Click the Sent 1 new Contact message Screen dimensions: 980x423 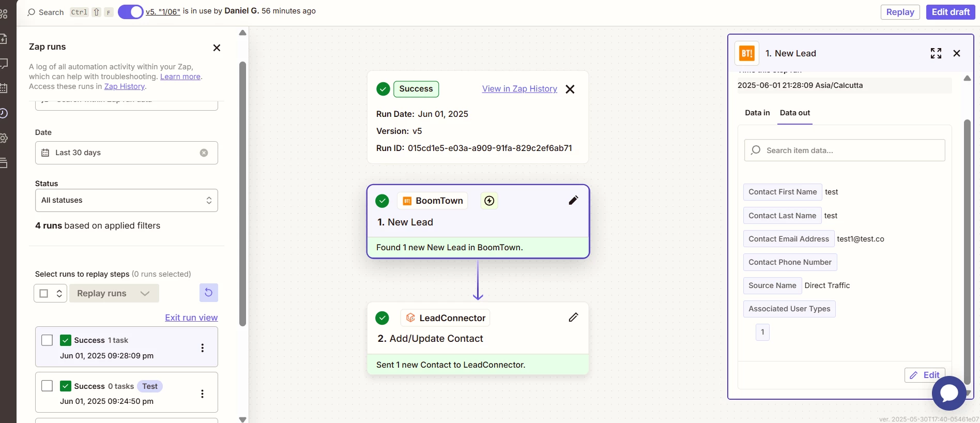click(x=451, y=365)
